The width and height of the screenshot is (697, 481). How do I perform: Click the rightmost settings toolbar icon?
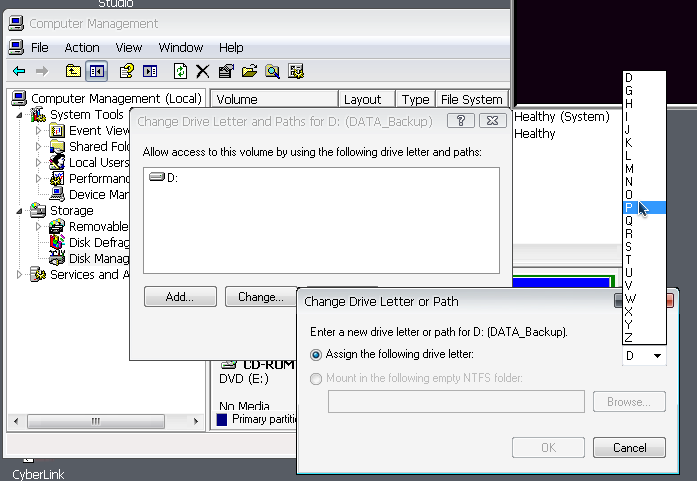click(296, 71)
